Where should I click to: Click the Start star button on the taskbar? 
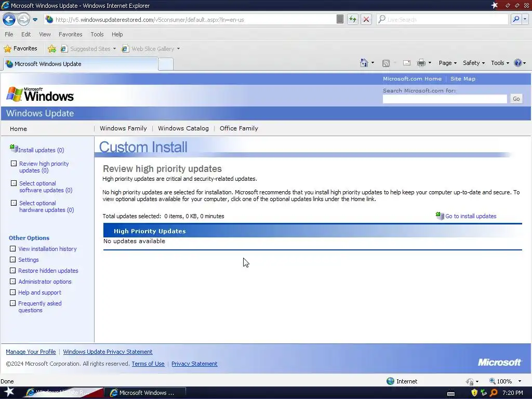coord(9,392)
